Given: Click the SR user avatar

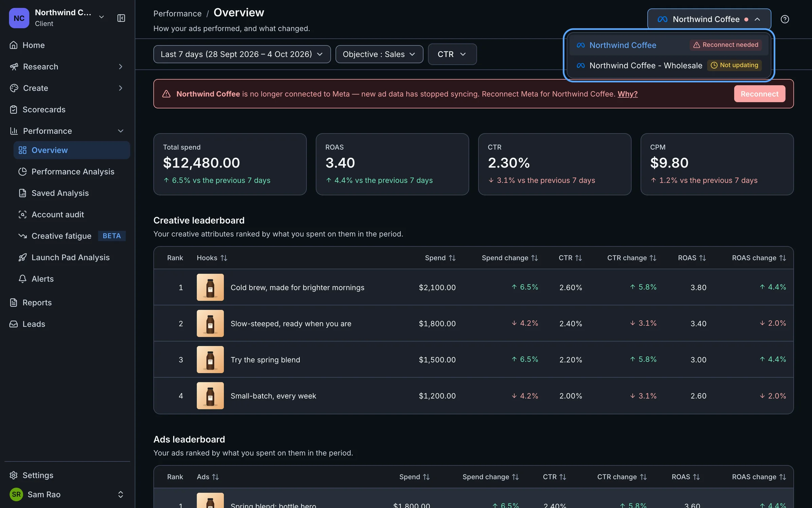Looking at the screenshot, I should coord(16,494).
